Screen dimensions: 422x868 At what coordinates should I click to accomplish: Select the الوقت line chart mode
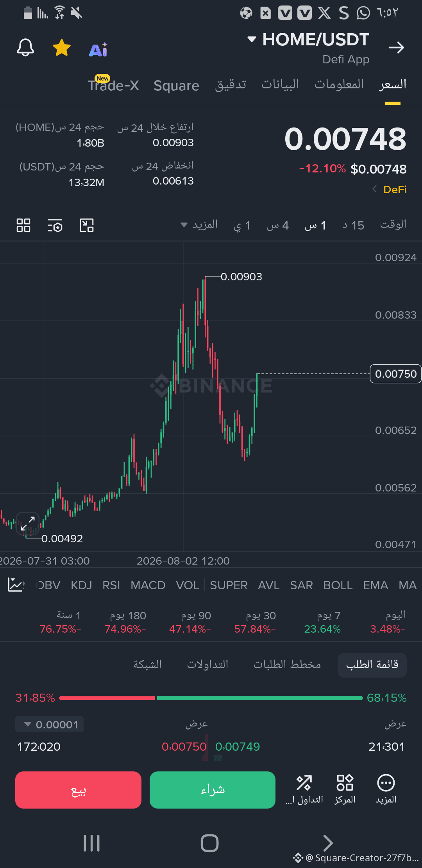point(393,225)
